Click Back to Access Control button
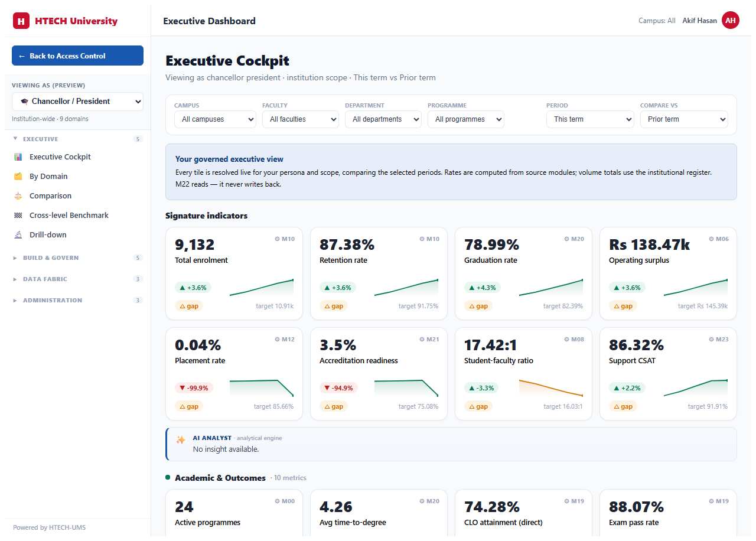Viewport: 756px width, 541px height. click(77, 56)
